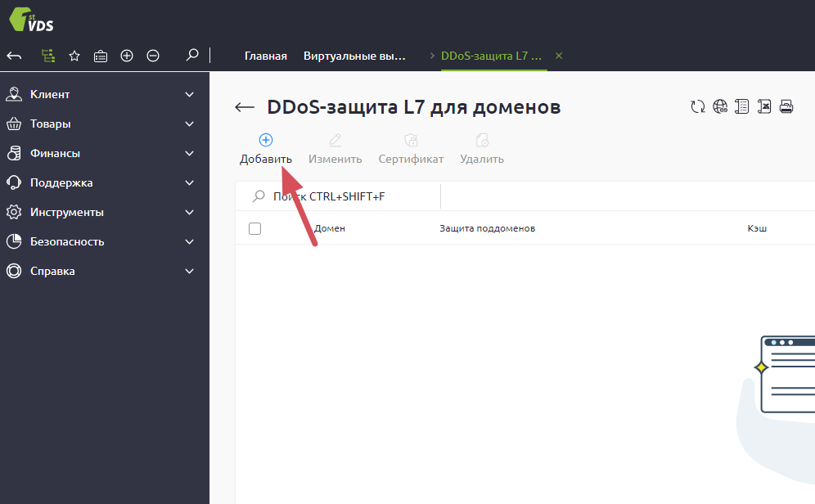This screenshot has width=815, height=504.
Task: Click the print icon
Action: click(x=786, y=106)
